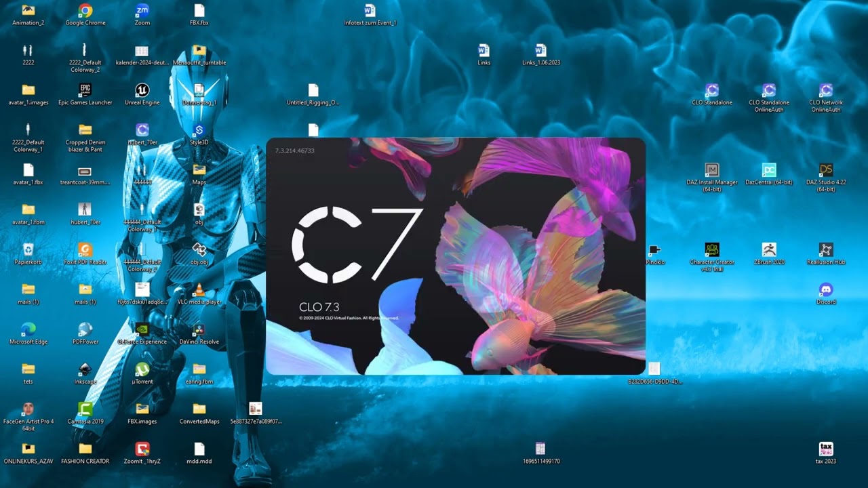Image resolution: width=868 pixels, height=488 pixels.
Task: Open the CLO Standalone shortcut
Action: pyautogui.click(x=711, y=90)
